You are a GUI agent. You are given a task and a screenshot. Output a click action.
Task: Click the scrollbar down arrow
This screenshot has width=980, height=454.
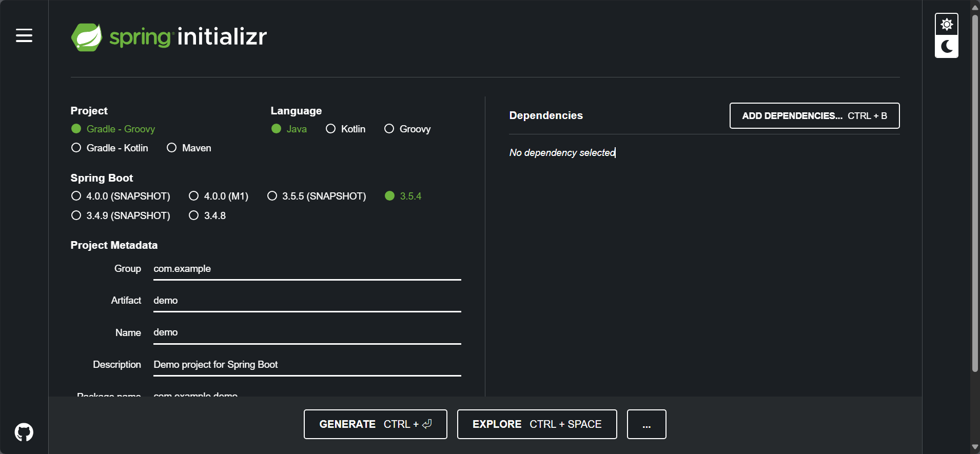[975, 447]
